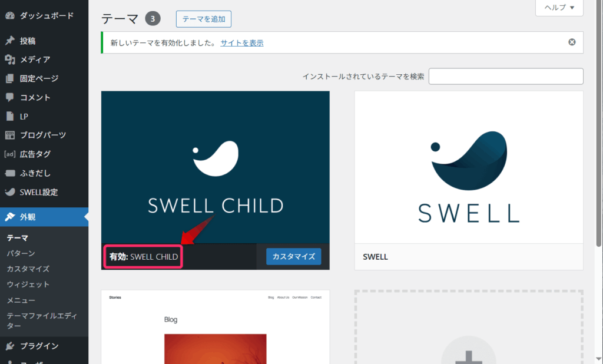Click the blog parts icon beside ブログパーツ

coord(10,135)
